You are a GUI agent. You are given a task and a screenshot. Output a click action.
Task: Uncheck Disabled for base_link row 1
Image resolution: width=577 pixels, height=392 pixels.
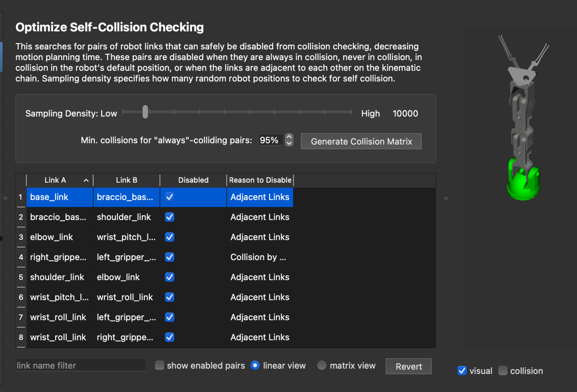tap(170, 197)
